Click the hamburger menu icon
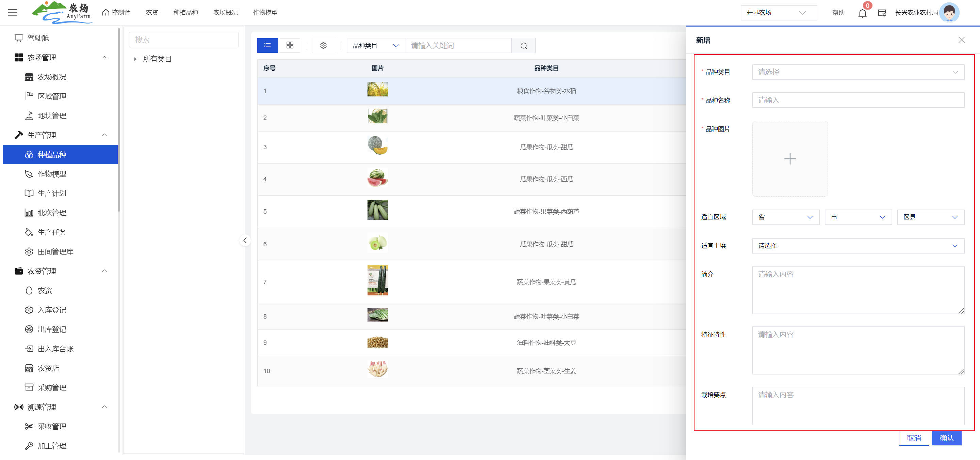This screenshot has width=980, height=460. pyautogui.click(x=13, y=13)
